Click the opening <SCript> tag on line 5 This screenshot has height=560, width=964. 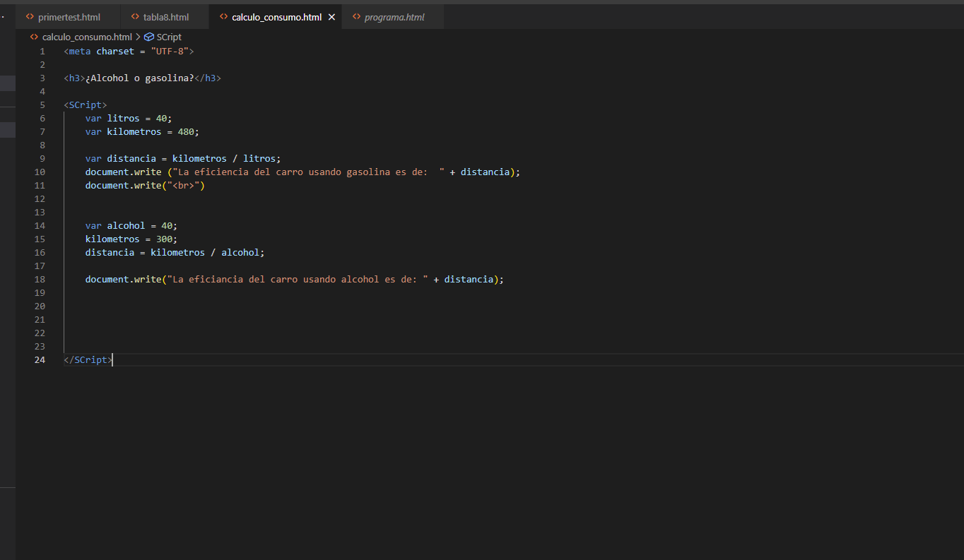pos(86,105)
